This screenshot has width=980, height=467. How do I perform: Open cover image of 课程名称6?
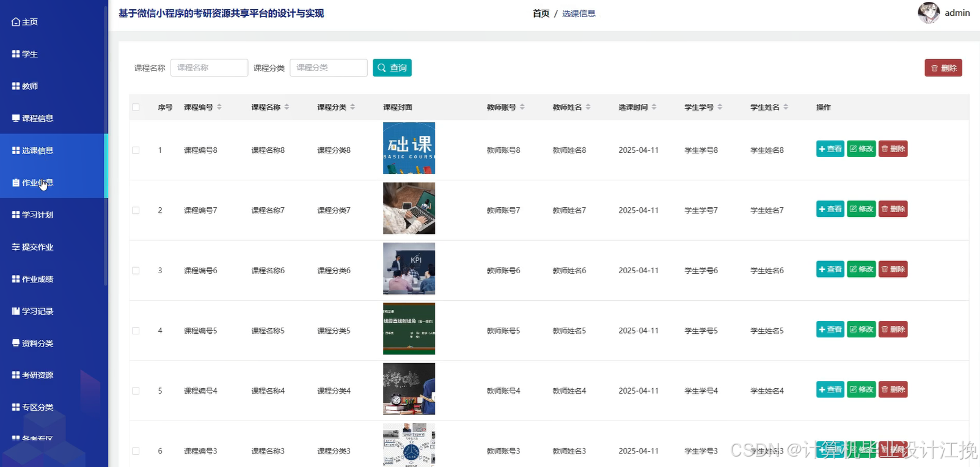pos(409,268)
